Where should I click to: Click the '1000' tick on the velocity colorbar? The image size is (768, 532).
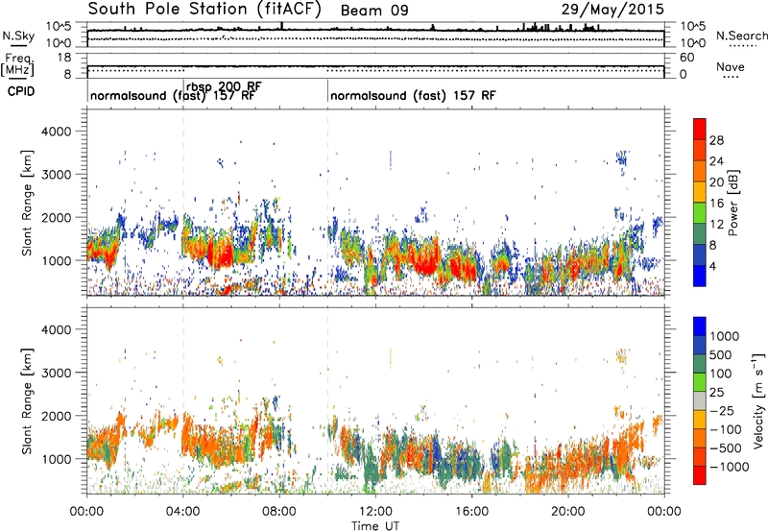[724, 336]
